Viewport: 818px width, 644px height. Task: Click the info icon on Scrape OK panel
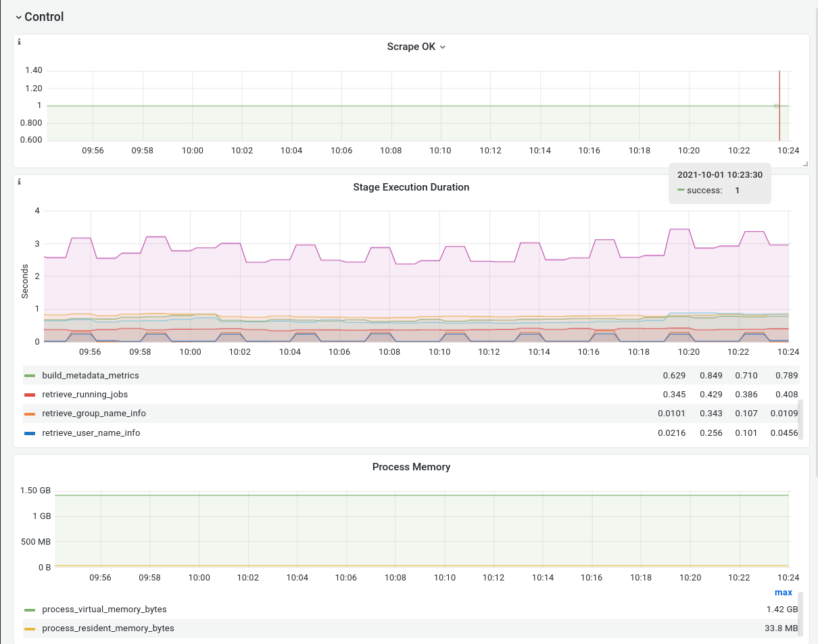tap(19, 42)
